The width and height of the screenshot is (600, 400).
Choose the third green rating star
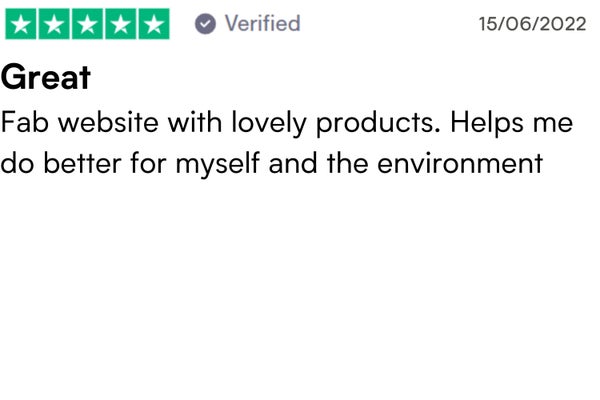click(x=87, y=24)
